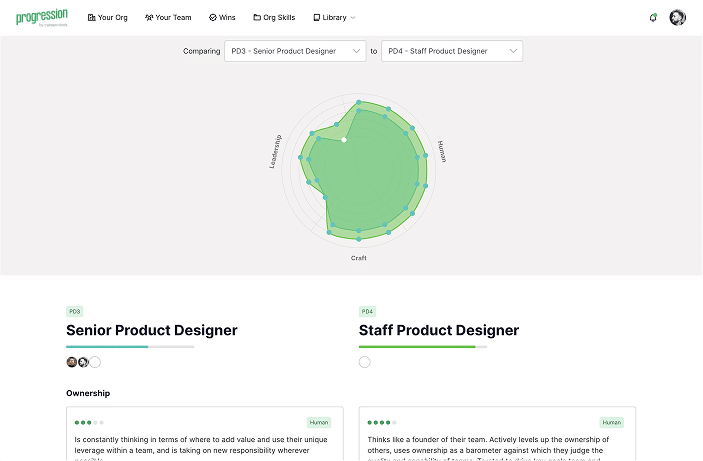Open notifications bell icon
This screenshot has width=703, height=461.
click(653, 18)
